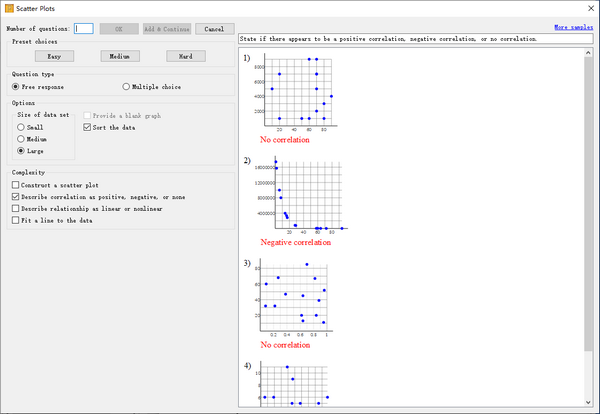The height and width of the screenshot is (414, 600).
Task: Choose the Small data set size
Action: [x=22, y=127]
